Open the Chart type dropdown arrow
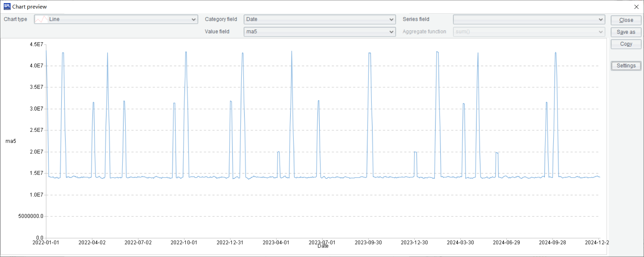Screen dimensions: 644x257 coord(193,19)
